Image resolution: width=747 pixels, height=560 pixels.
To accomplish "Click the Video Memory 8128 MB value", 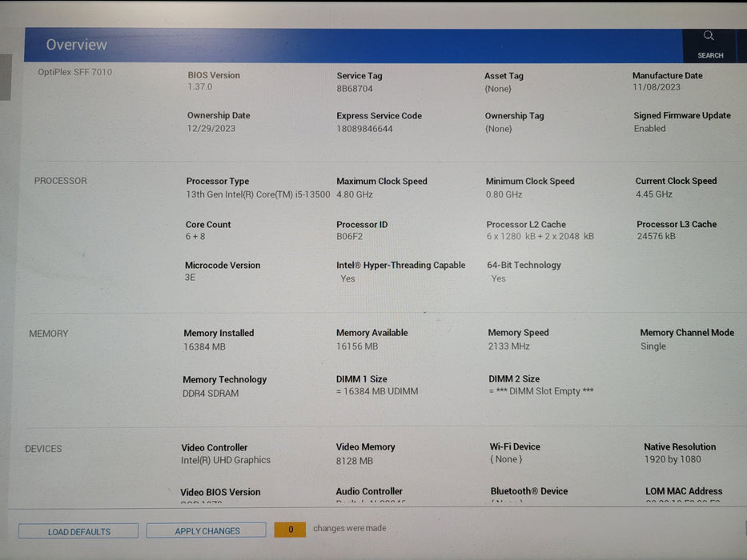I will 355,461.
